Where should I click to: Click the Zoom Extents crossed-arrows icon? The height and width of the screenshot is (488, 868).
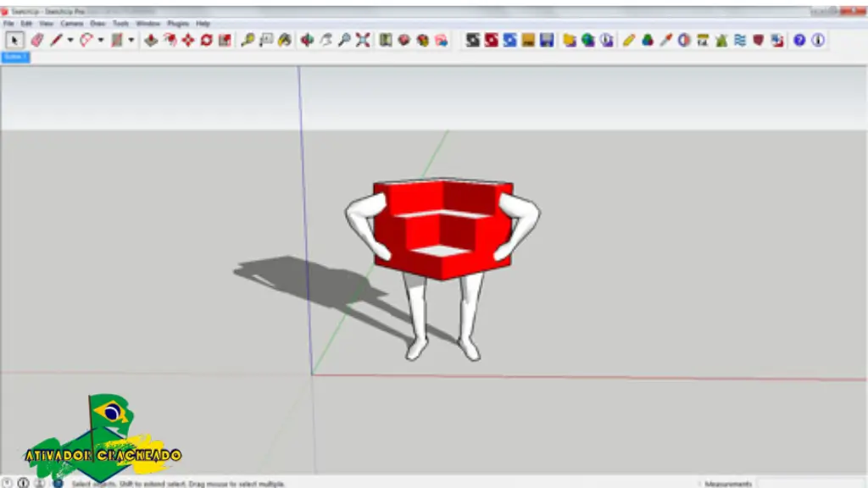(x=363, y=40)
